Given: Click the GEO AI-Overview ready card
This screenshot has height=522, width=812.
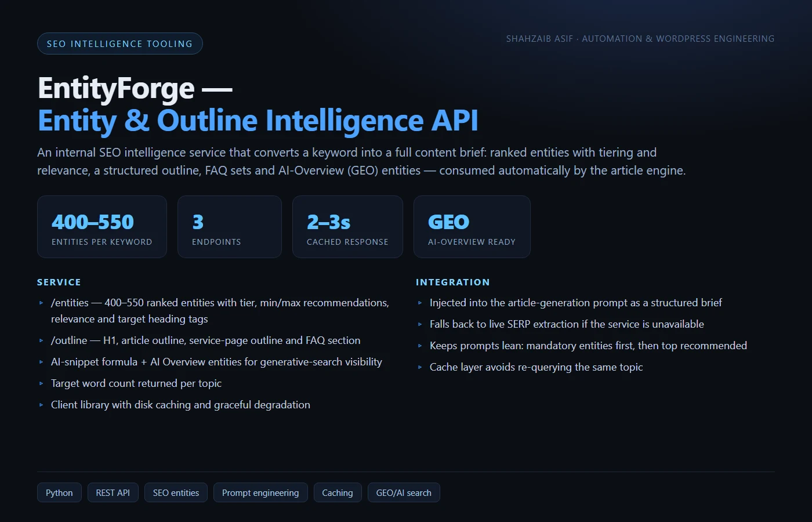Looking at the screenshot, I should [472, 227].
